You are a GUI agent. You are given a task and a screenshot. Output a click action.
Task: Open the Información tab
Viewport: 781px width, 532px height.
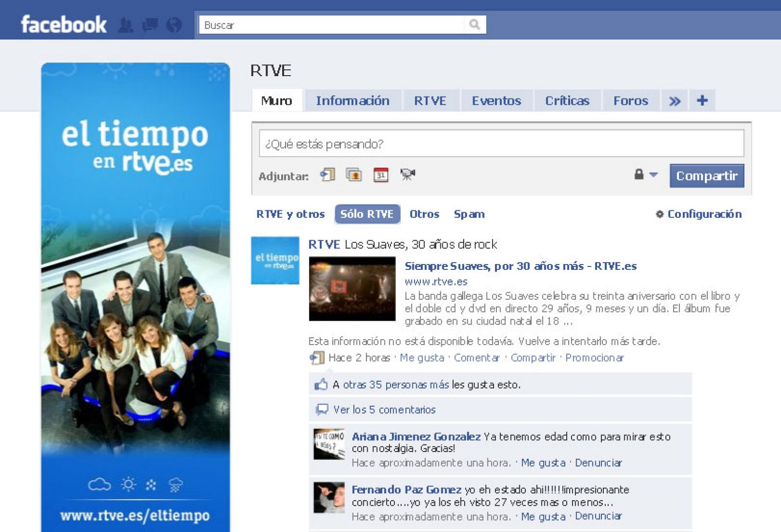coord(353,101)
